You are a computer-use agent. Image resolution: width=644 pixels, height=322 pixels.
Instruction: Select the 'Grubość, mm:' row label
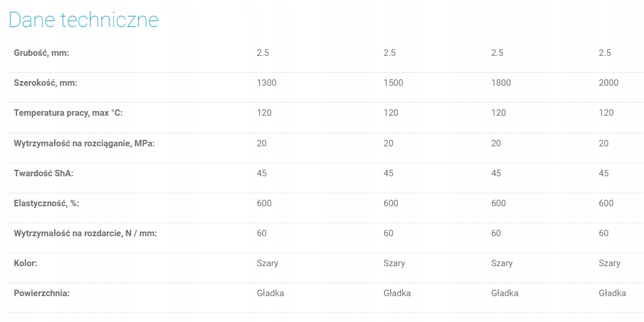42,53
